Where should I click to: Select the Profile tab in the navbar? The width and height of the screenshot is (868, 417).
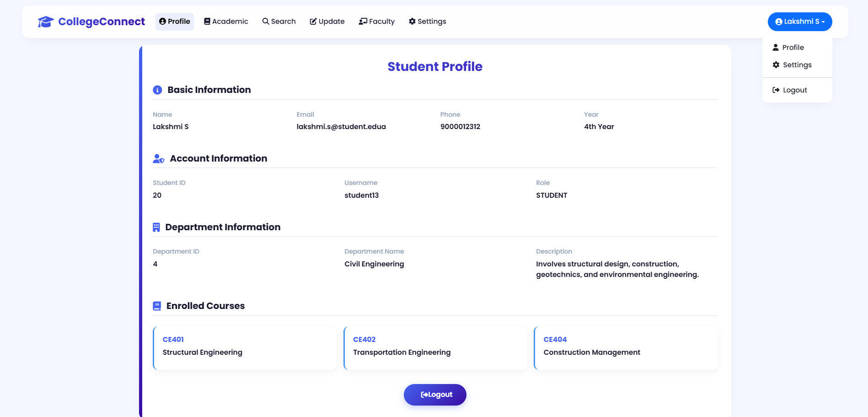[175, 22]
